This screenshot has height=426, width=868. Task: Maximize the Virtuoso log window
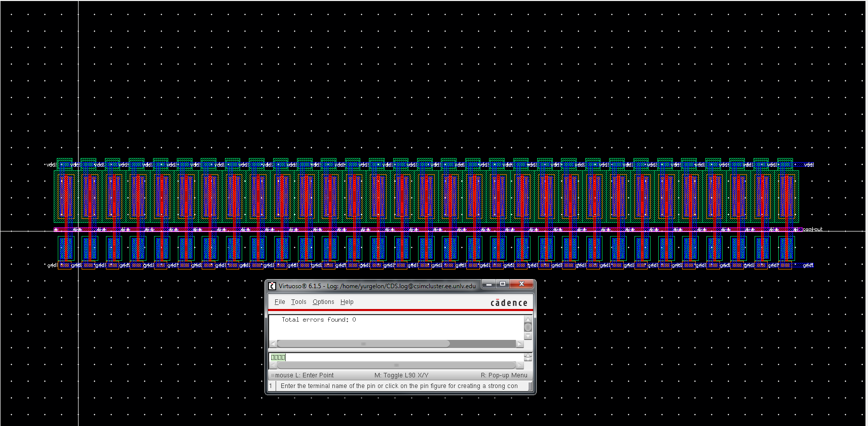503,284
